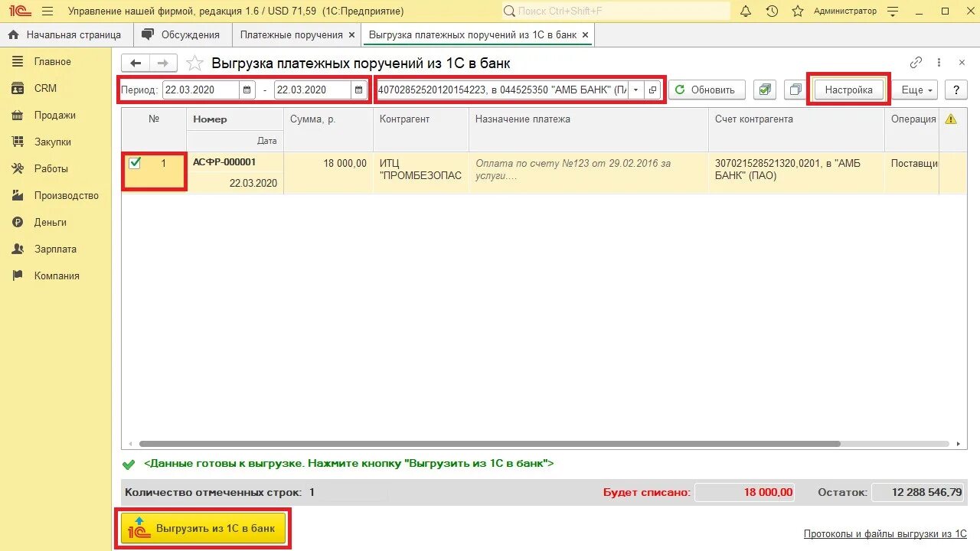Click the warning triangle column header
The width and height of the screenshot is (980, 551).
click(x=951, y=119)
